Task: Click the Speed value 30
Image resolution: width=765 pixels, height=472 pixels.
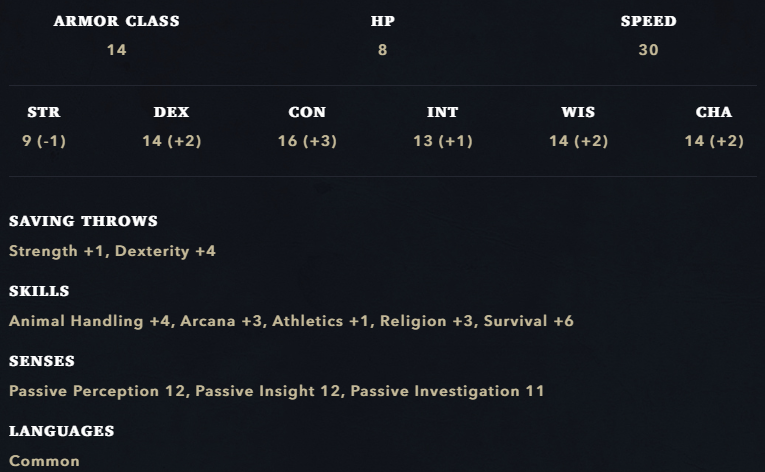Action: tap(648, 50)
